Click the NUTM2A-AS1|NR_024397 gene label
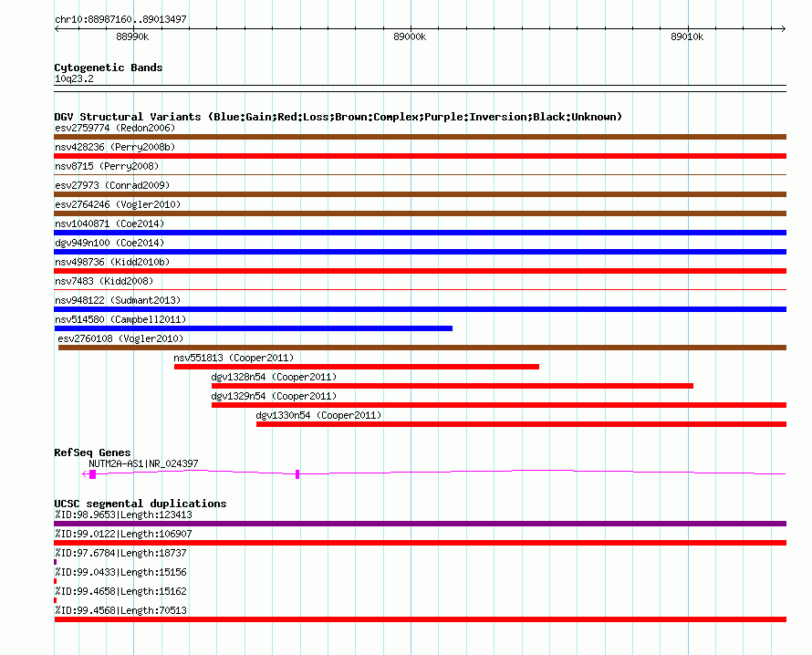Viewport: 812px width, 655px height. [143, 463]
